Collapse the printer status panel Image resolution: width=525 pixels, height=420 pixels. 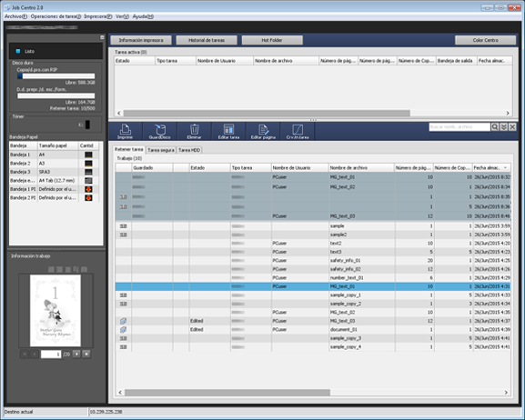[x=102, y=37]
